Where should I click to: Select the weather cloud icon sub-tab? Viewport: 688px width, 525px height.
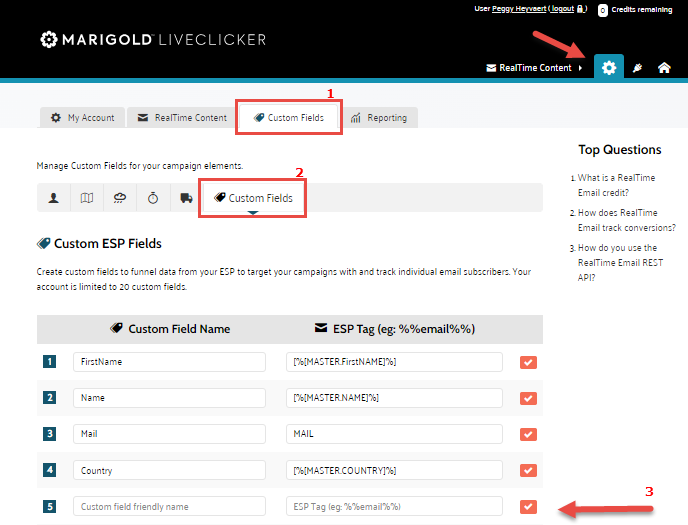pyautogui.click(x=120, y=198)
